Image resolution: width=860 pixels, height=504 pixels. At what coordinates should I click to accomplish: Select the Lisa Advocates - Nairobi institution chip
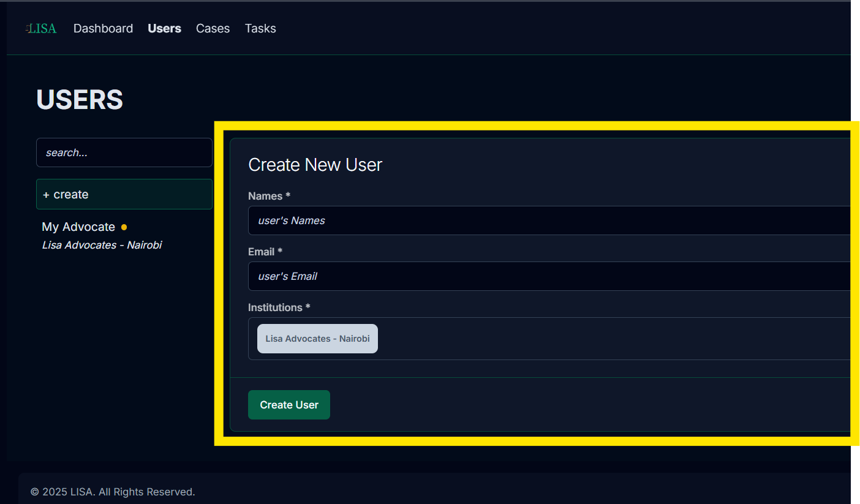coord(317,338)
